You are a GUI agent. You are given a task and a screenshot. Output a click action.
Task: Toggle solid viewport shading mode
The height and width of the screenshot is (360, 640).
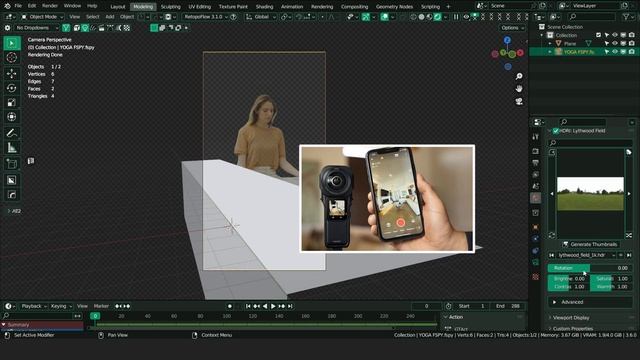(421, 17)
